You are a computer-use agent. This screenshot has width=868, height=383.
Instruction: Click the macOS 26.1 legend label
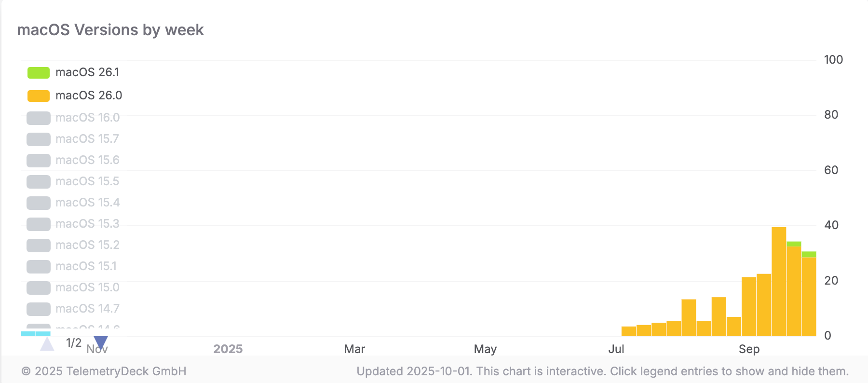click(87, 72)
